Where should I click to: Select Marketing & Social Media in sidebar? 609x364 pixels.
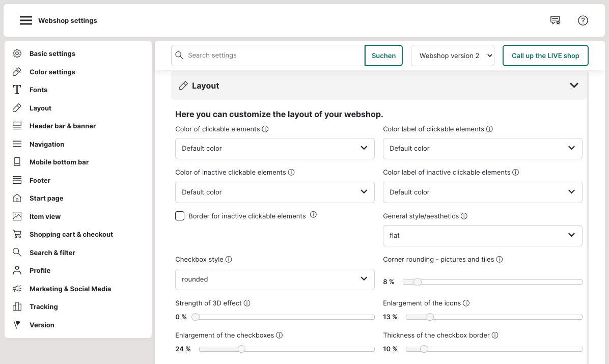[x=70, y=289]
